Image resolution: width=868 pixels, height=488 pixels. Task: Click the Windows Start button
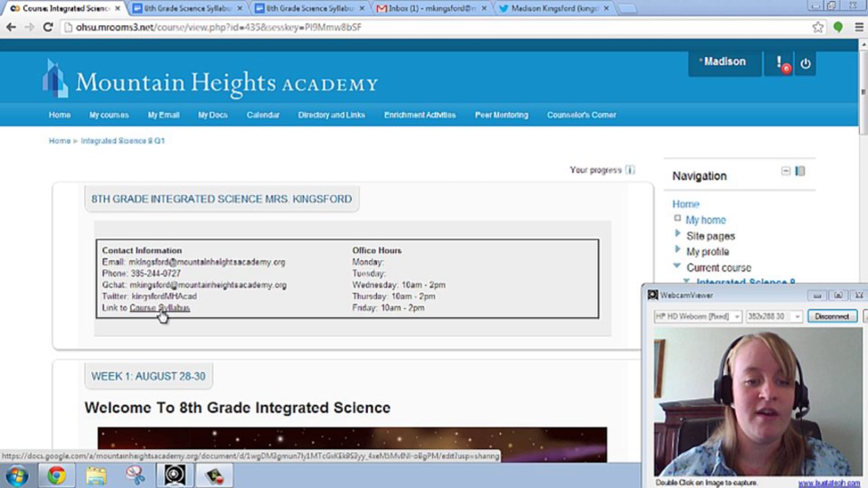coord(17,476)
